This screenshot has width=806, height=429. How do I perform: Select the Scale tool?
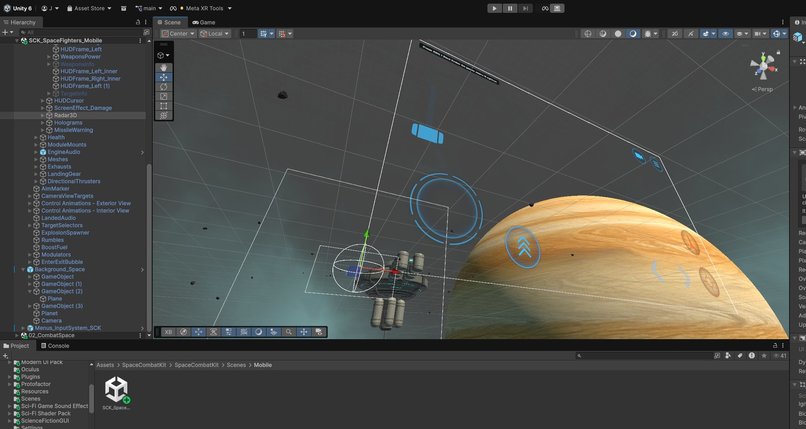pyautogui.click(x=163, y=96)
